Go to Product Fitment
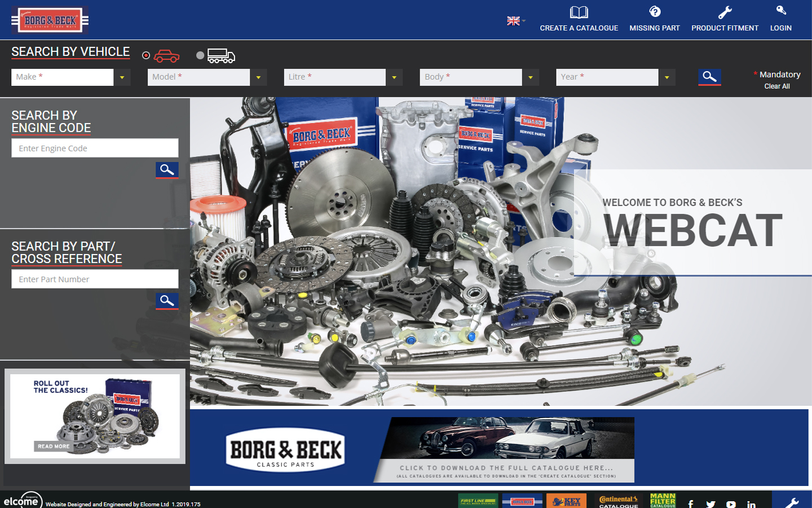 point(725,19)
